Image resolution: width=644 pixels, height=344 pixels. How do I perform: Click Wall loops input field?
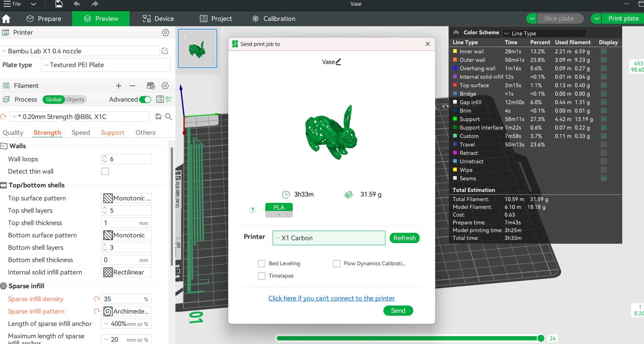click(126, 159)
